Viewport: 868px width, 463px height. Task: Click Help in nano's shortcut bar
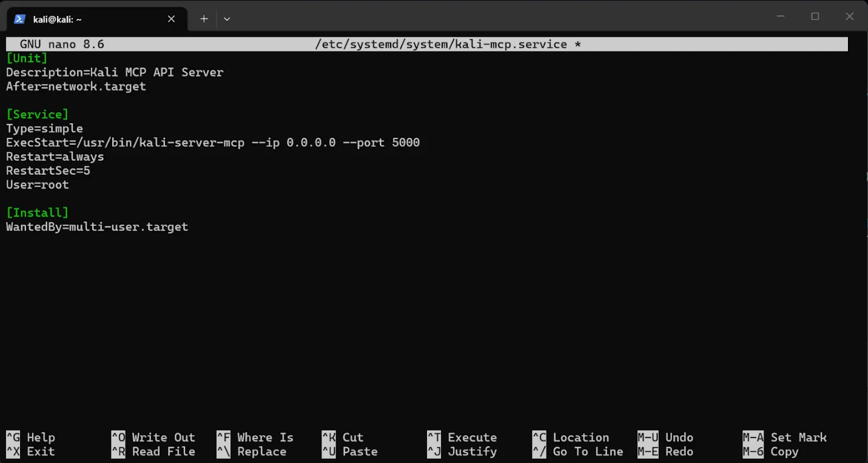pos(42,437)
